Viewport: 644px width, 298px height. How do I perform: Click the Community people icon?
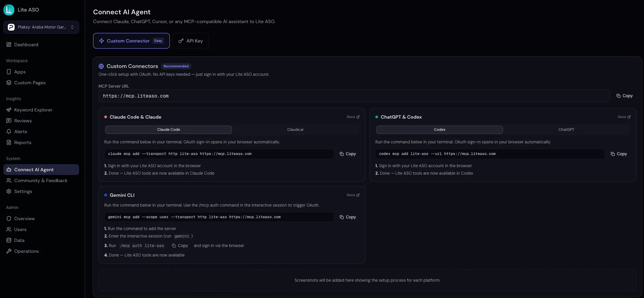(9, 180)
